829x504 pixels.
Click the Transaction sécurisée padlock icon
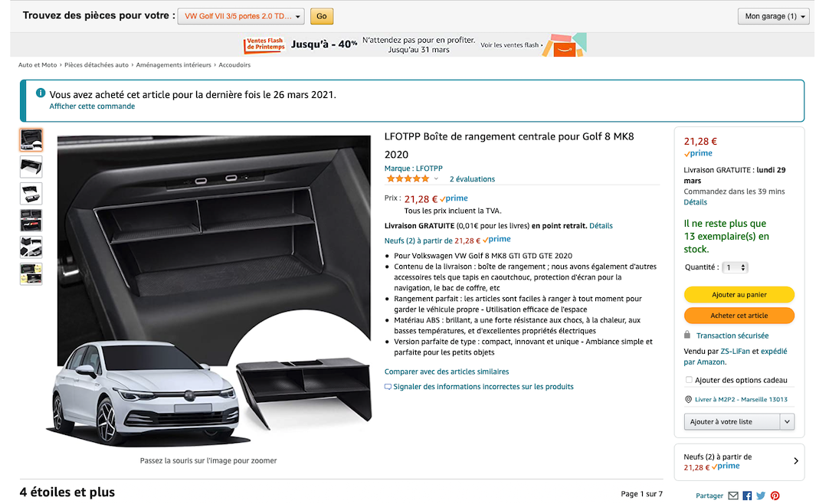tap(686, 335)
